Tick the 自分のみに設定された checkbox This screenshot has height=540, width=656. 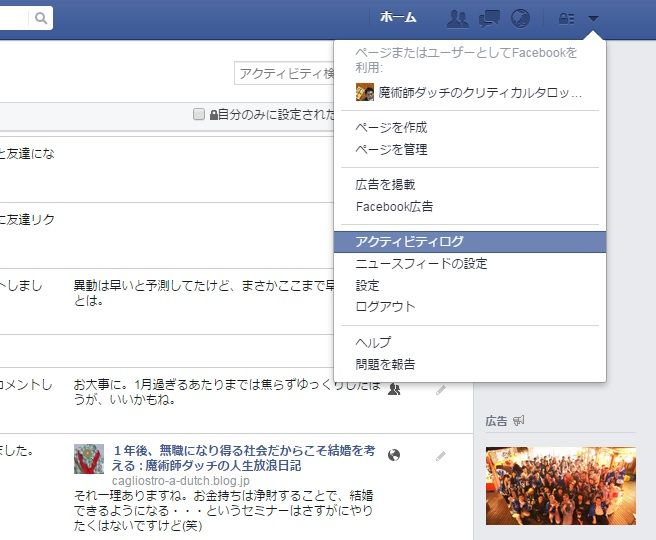199,114
